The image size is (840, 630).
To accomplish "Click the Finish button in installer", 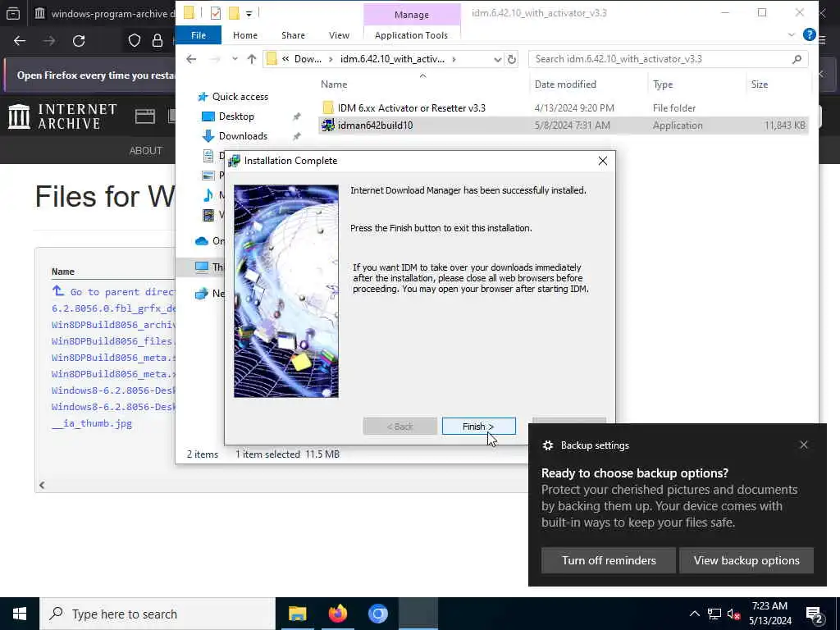I will tap(478, 427).
